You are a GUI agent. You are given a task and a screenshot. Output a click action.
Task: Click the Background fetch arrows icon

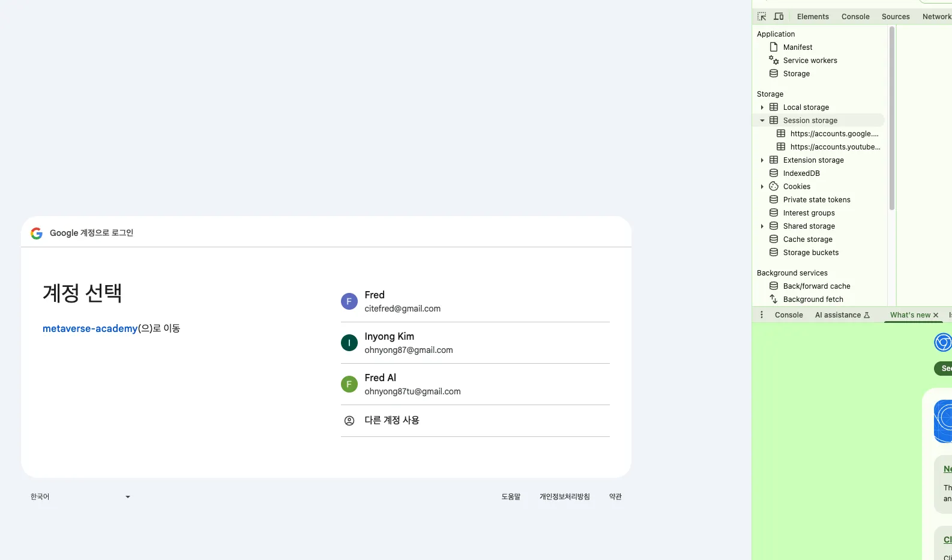774,299
